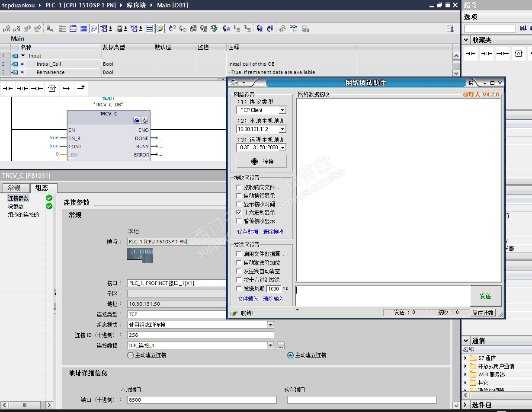Click the Insert network toolbar icon
This screenshot has width=532, height=412.
[x=6, y=29]
